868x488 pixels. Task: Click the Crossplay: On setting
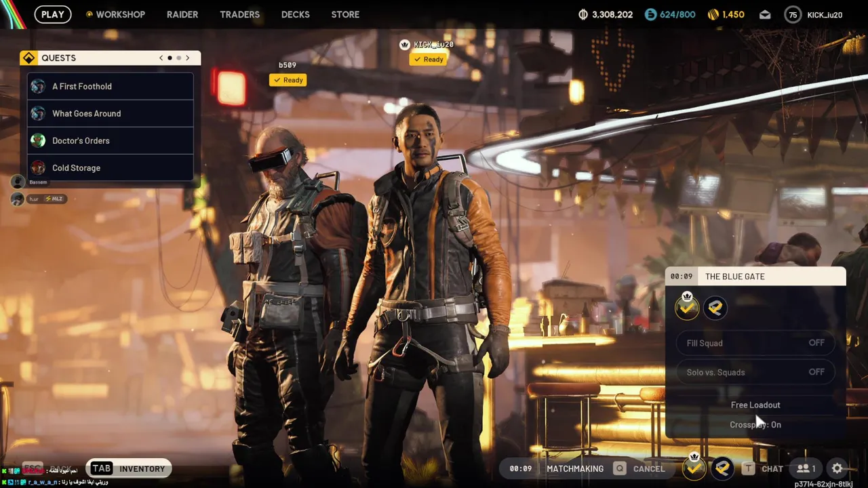click(x=755, y=424)
